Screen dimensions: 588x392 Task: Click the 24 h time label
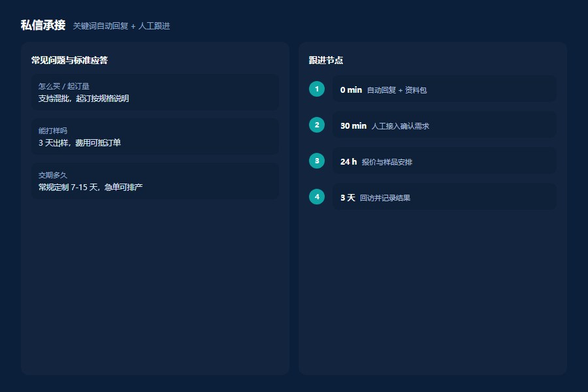click(348, 161)
